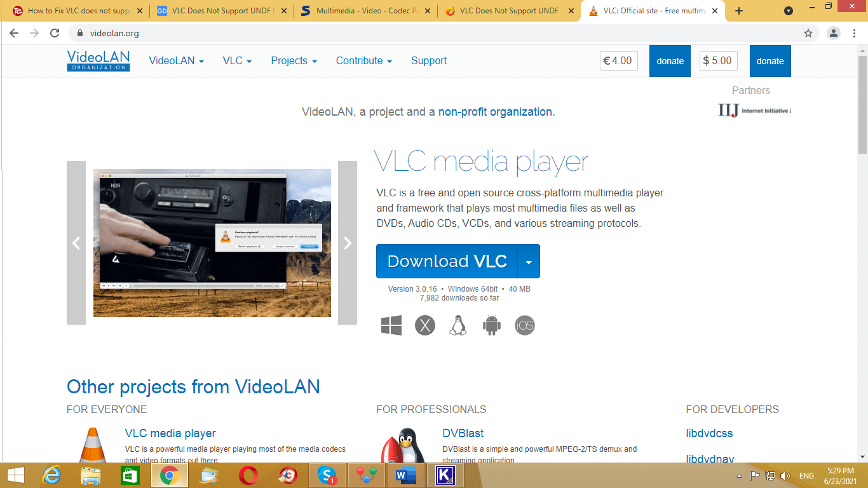Open the DVBlast project link
The image size is (868, 488).
(x=463, y=433)
